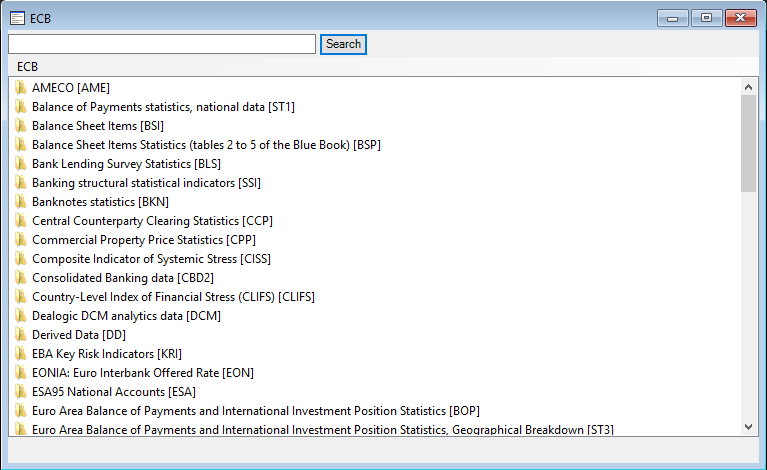Screen dimensions: 767x470
Task: Choose Central Counterparty Clearing Statistics [CCP]
Action: (152, 221)
